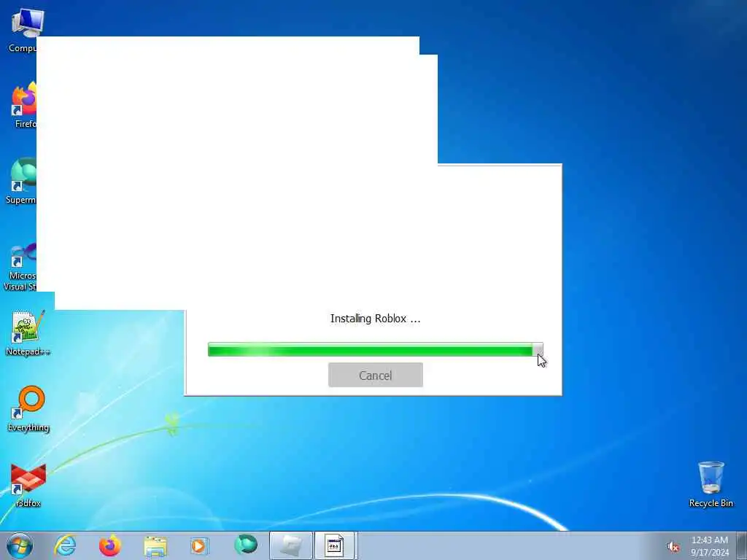This screenshot has width=747, height=560.
Task: Open the Everything search desktop shortcut
Action: pyautogui.click(x=28, y=408)
